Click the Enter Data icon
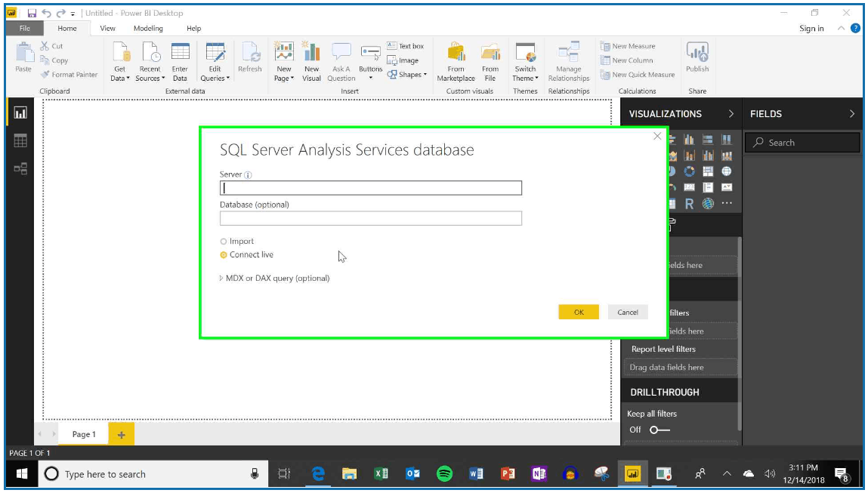The width and height of the screenshot is (868, 493). 180,53
